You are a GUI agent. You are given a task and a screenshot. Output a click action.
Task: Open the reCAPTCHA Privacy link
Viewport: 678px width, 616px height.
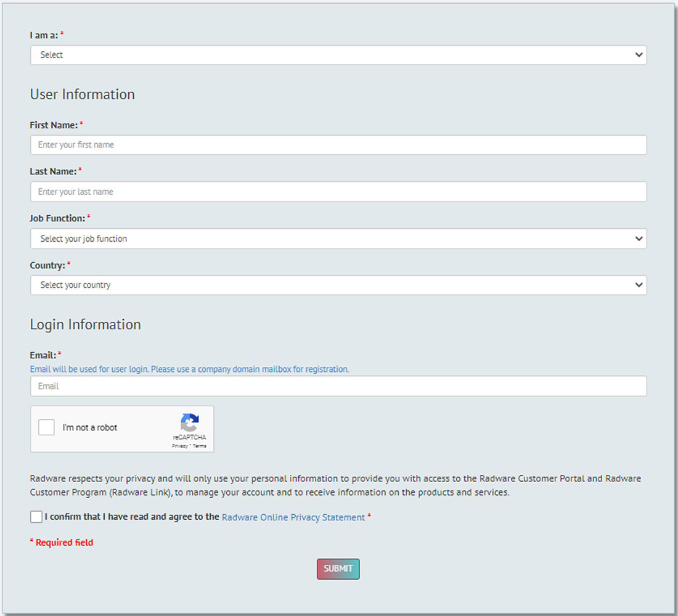tap(180, 446)
